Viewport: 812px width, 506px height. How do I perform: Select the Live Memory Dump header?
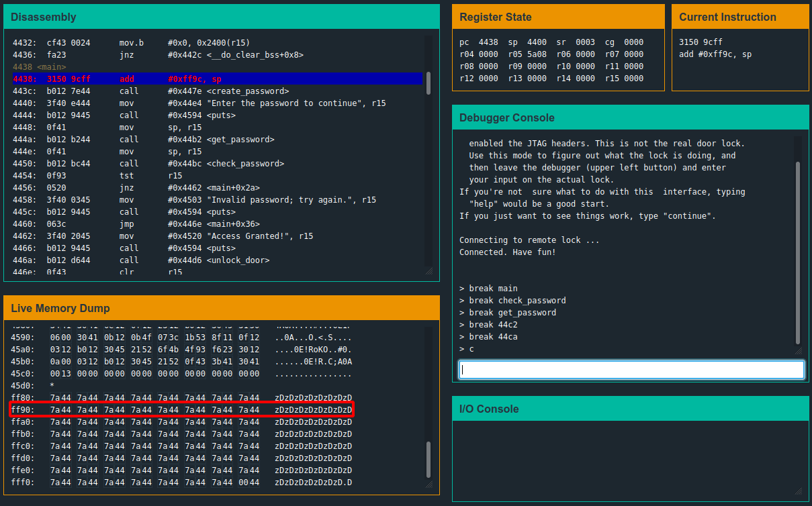pos(222,308)
